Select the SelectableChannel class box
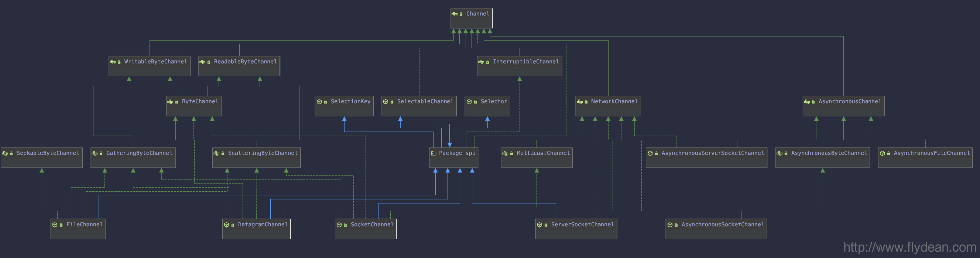This screenshot has height=258, width=980. (419, 106)
